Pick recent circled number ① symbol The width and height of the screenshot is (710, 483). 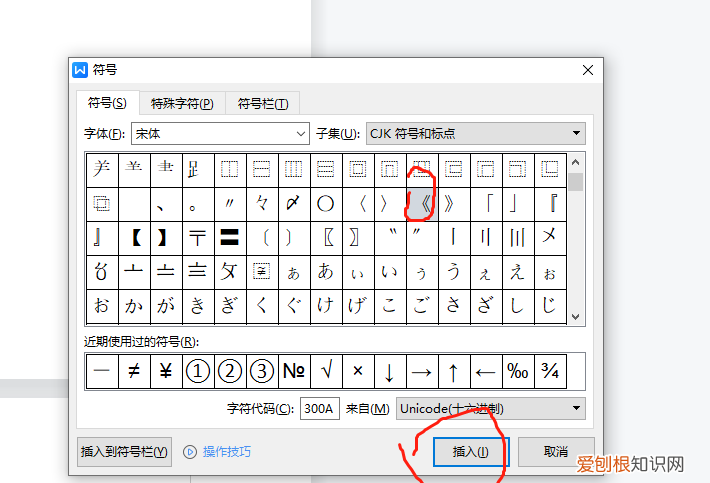[x=198, y=372]
